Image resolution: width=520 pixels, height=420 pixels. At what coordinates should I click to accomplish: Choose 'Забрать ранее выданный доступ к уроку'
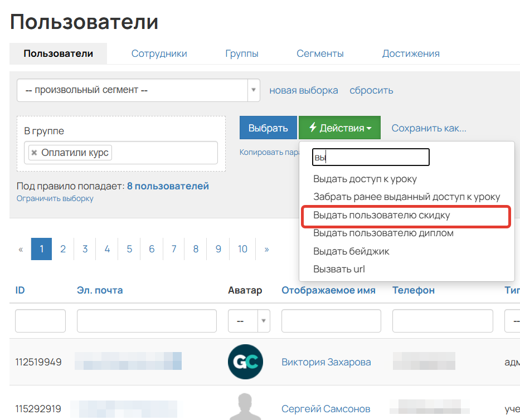(407, 197)
